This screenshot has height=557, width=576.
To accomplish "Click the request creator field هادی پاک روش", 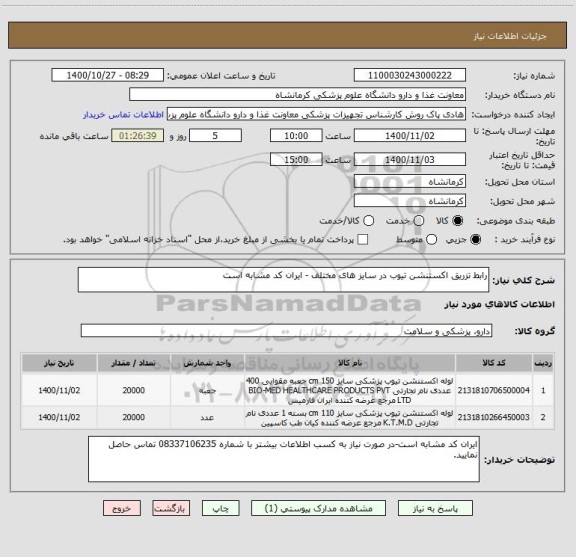I will point(316,115).
